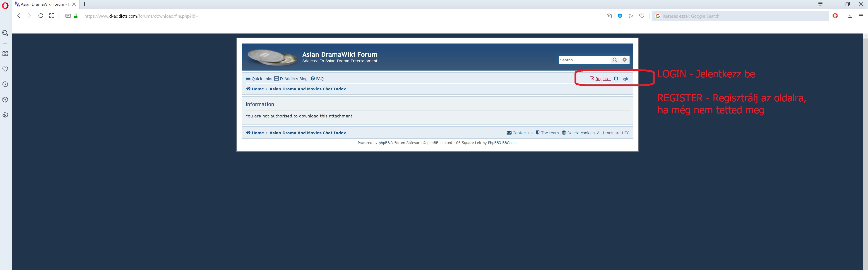
Task: Click the snapshot camera icon
Action: coord(609,16)
